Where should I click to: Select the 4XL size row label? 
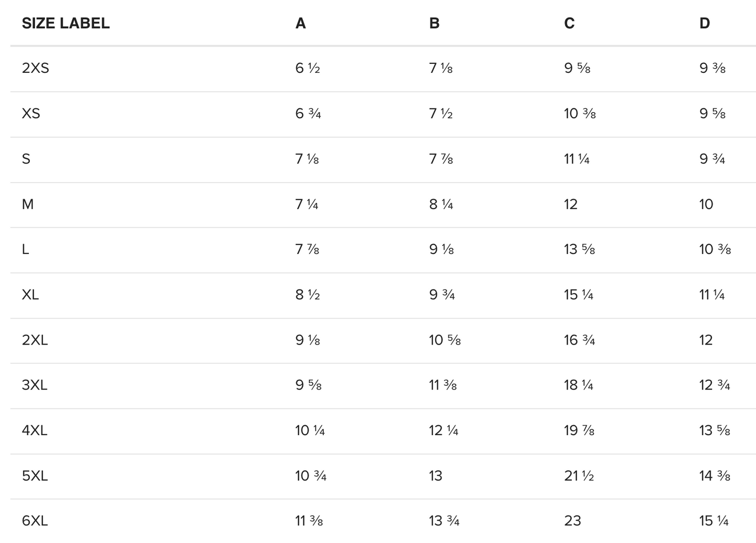pos(35,430)
